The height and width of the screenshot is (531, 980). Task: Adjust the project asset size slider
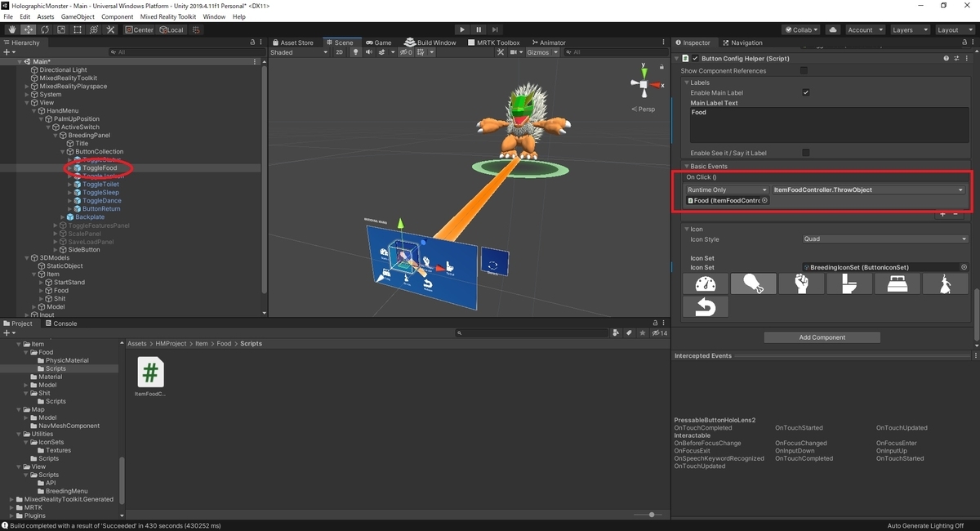649,515
